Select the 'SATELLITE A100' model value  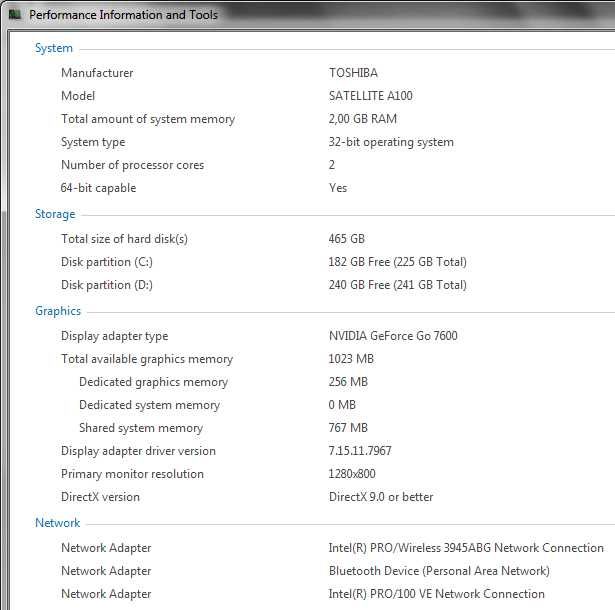tap(371, 96)
